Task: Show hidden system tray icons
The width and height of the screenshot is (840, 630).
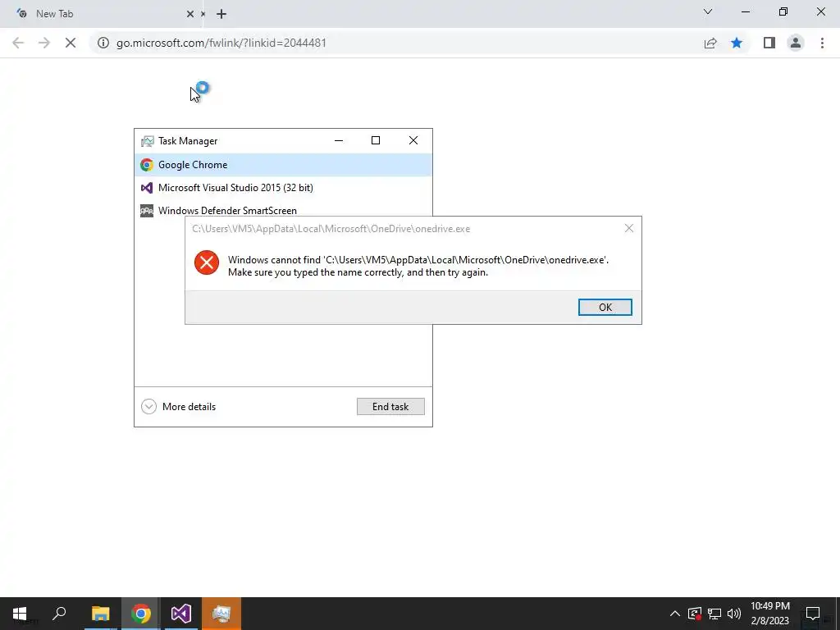Action: tap(675, 614)
